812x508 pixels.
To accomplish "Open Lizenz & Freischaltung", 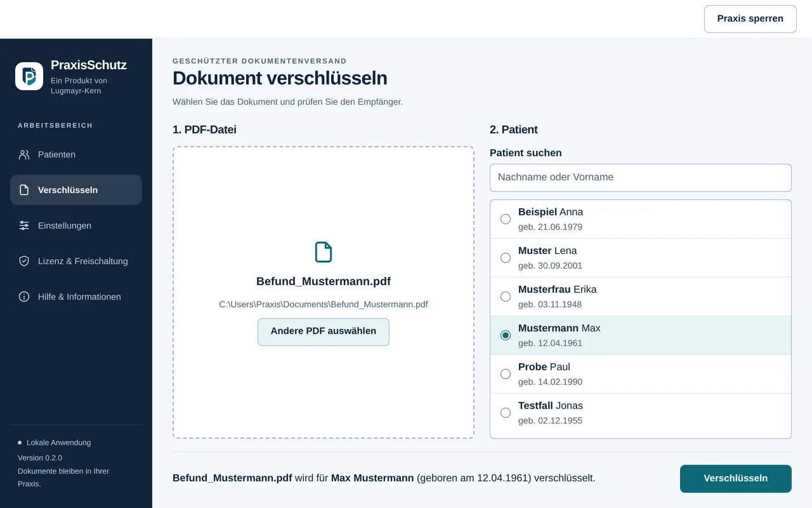I will tap(76, 261).
